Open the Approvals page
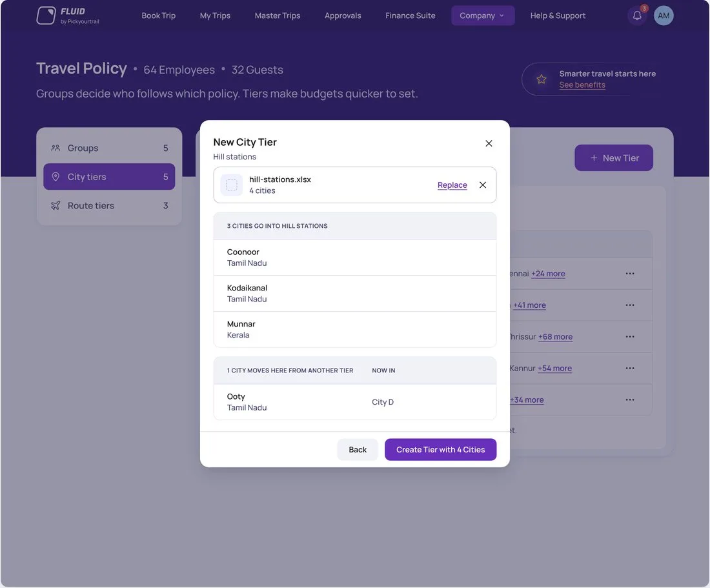This screenshot has width=710, height=588. coord(343,15)
